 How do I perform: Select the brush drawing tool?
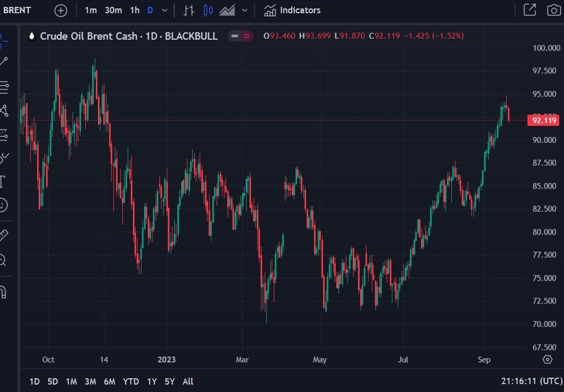pyautogui.click(x=4, y=157)
